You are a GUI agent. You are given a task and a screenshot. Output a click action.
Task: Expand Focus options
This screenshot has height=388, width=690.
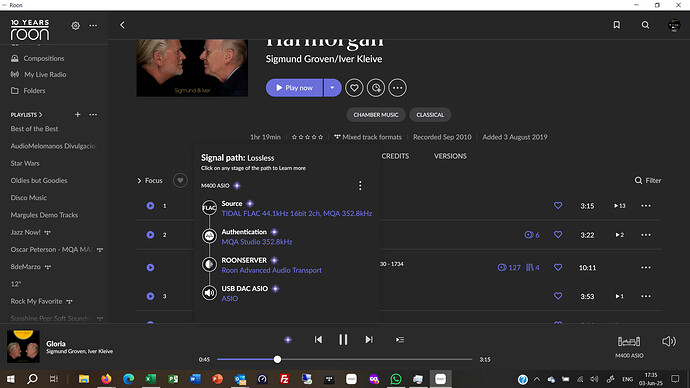[150, 180]
